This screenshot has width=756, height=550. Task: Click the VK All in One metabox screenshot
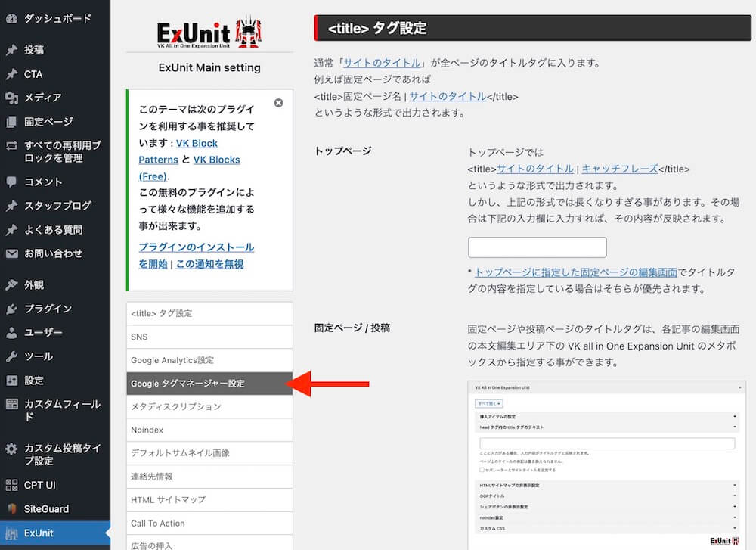[606, 465]
